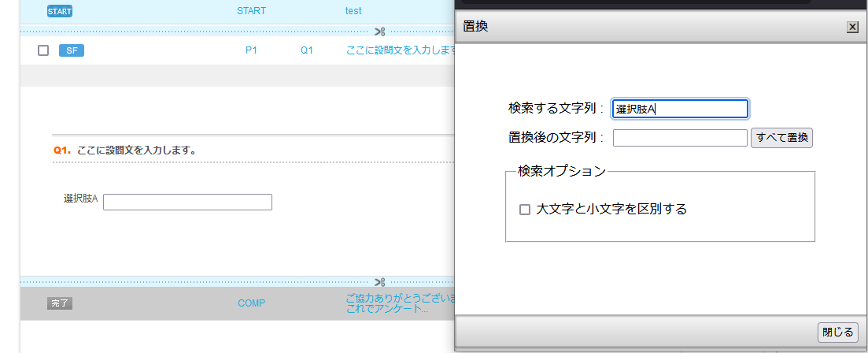Viewport: 868px width, 353px height.
Task: Click the scissors icon above the SF row
Action: pos(380,32)
